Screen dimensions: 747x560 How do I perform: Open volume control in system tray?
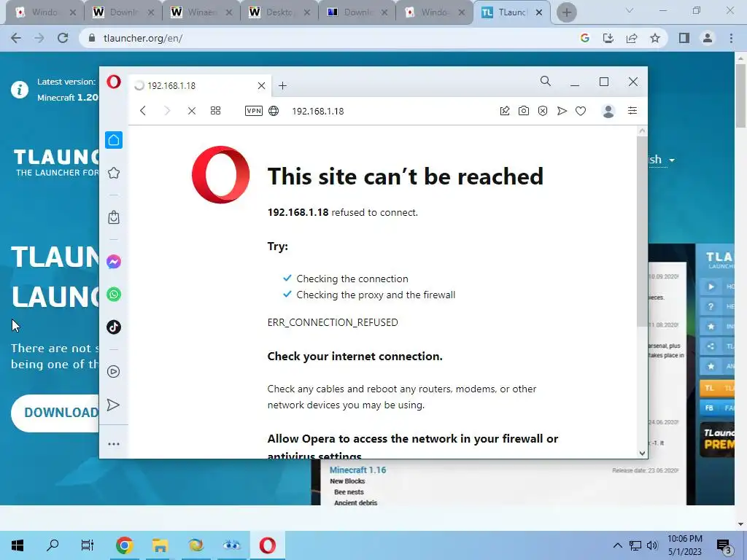click(x=652, y=545)
